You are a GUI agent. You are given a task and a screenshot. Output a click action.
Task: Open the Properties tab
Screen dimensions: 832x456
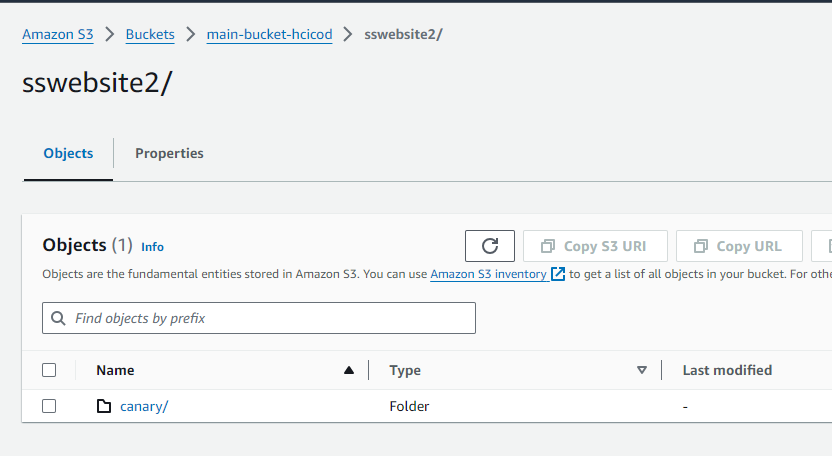click(x=169, y=153)
